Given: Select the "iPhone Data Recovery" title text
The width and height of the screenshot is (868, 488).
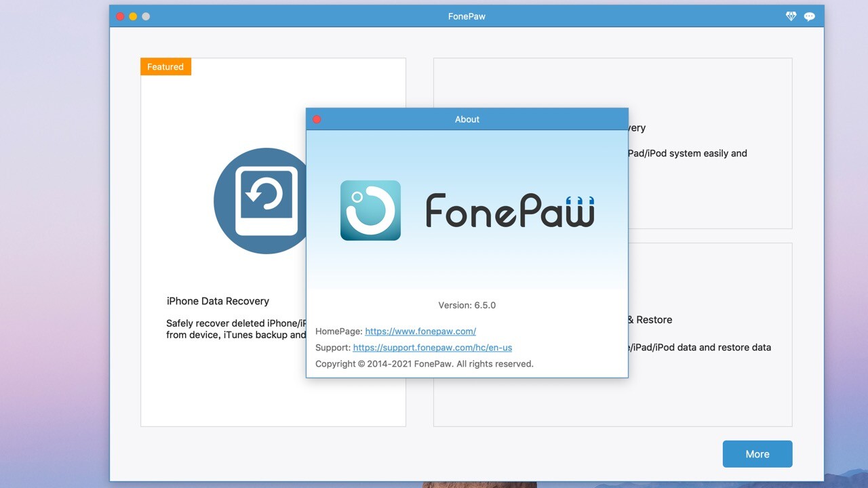Looking at the screenshot, I should 218,301.
